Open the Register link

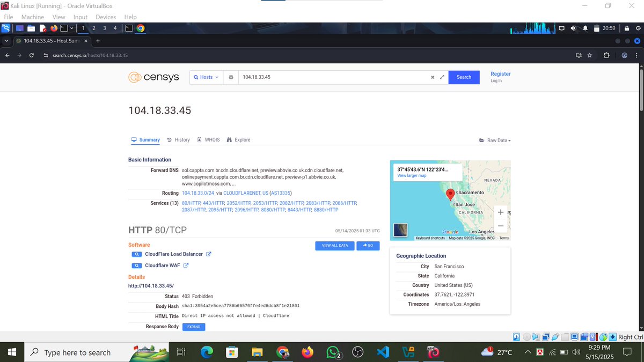click(x=501, y=74)
